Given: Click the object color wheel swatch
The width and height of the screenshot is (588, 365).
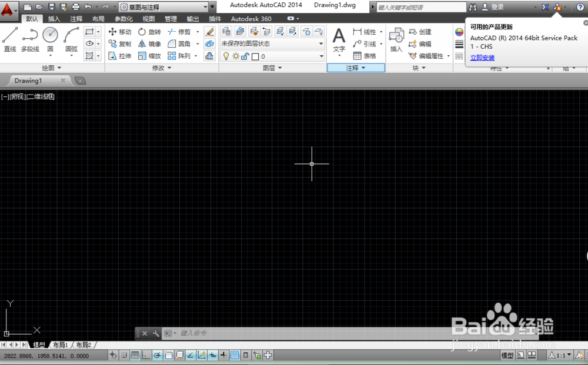Looking at the screenshot, I should [459, 32].
